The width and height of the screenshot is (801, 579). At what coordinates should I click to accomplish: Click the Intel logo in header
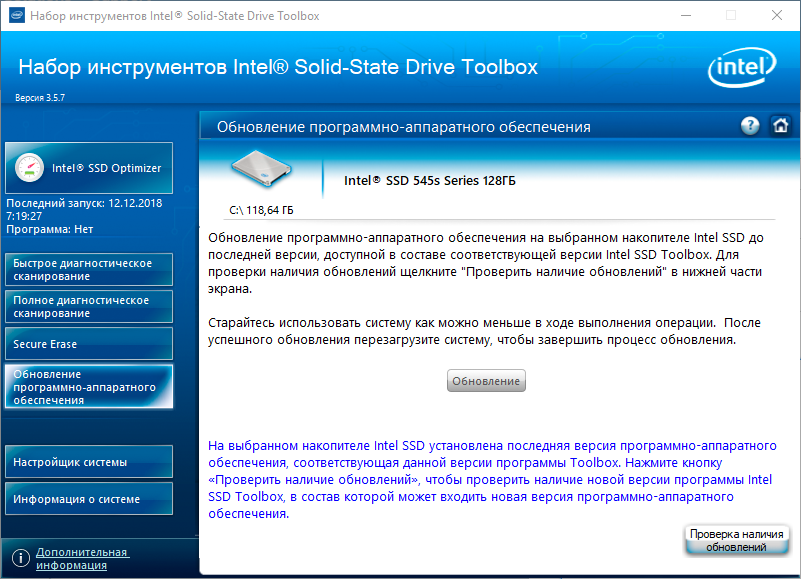pos(742,71)
